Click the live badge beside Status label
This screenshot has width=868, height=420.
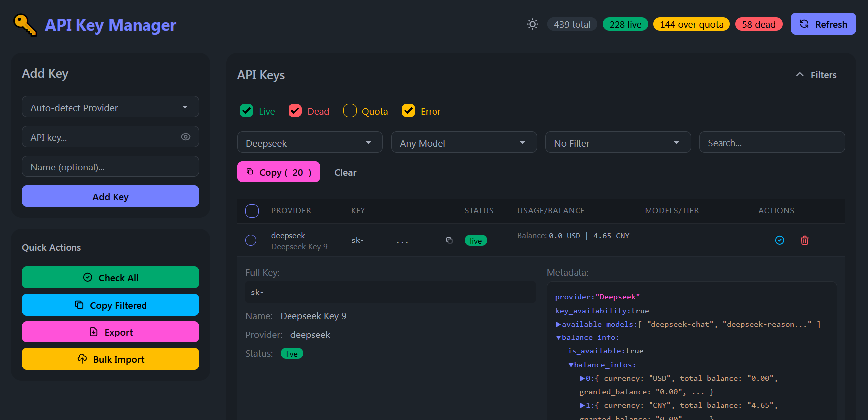click(x=292, y=354)
